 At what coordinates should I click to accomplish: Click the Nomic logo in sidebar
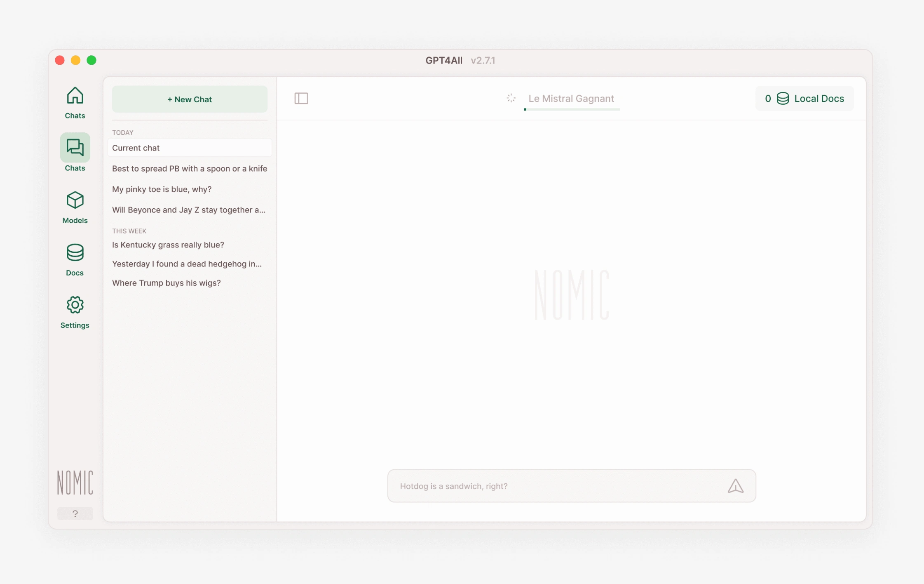[75, 482]
